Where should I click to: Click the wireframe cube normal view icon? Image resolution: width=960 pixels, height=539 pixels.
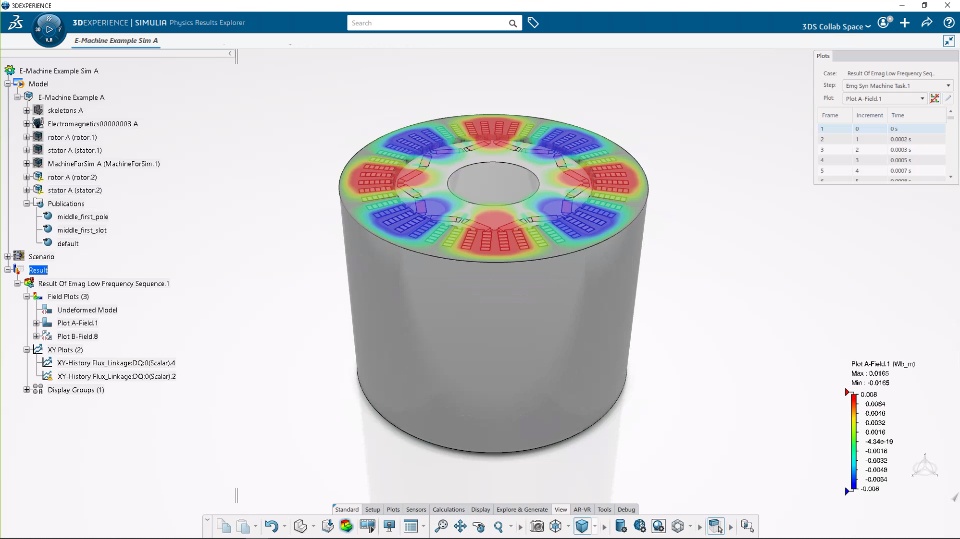556,526
